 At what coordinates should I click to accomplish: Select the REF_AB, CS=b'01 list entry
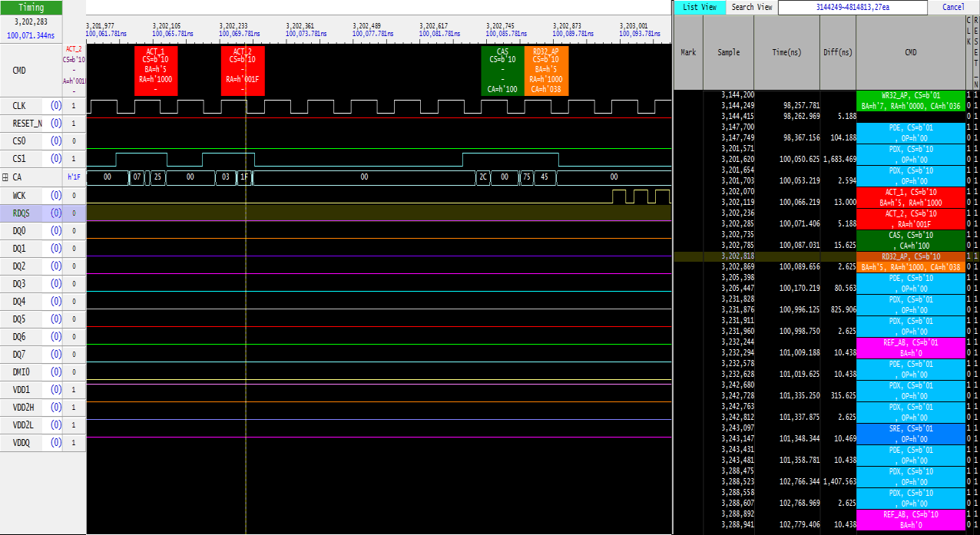[910, 348]
